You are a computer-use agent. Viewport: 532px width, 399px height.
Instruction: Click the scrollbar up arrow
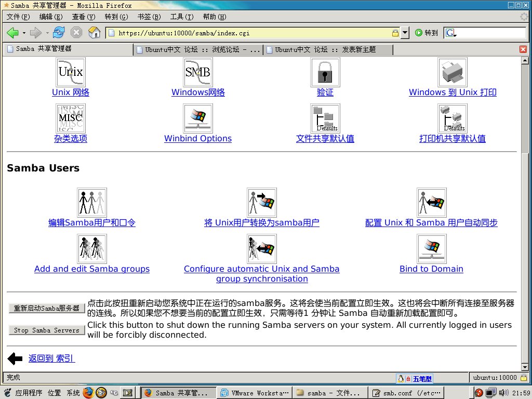(x=525, y=61)
